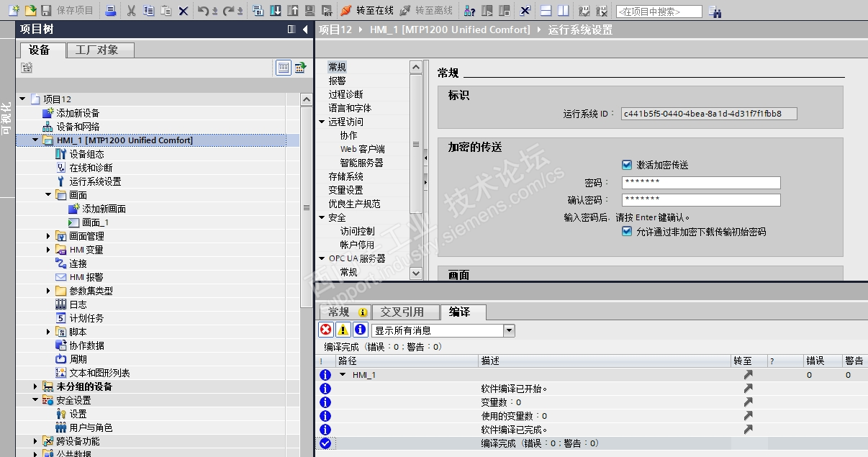Select 报警 in the settings navigation
The image size is (868, 457).
pyautogui.click(x=337, y=81)
